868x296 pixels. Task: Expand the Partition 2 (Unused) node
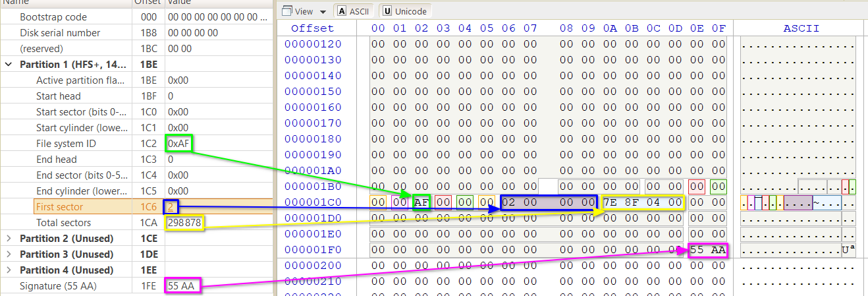(x=9, y=239)
